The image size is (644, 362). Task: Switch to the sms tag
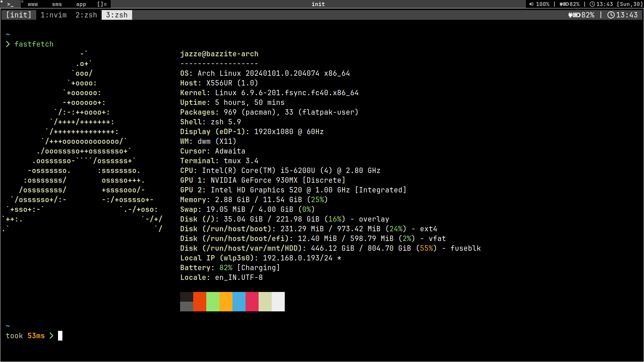tap(57, 4)
